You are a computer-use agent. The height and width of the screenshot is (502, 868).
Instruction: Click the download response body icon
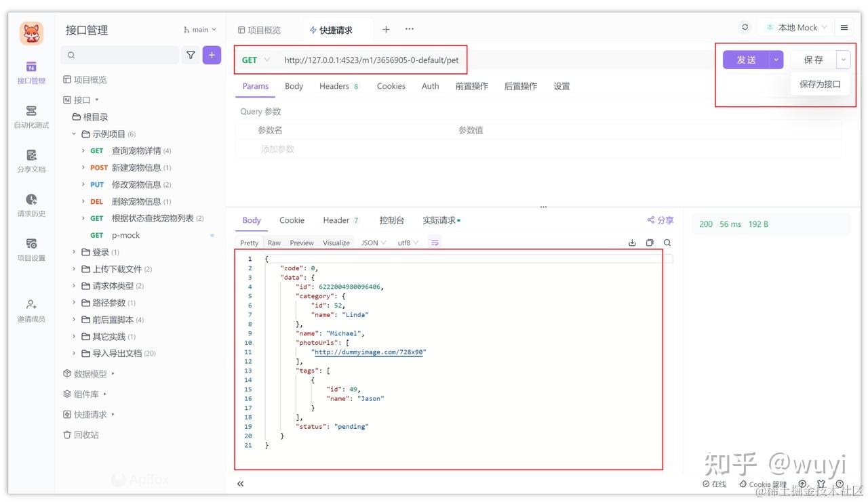point(632,242)
